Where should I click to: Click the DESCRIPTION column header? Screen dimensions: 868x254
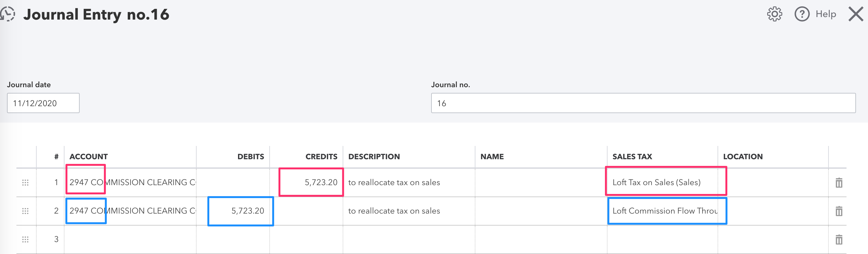[374, 157]
